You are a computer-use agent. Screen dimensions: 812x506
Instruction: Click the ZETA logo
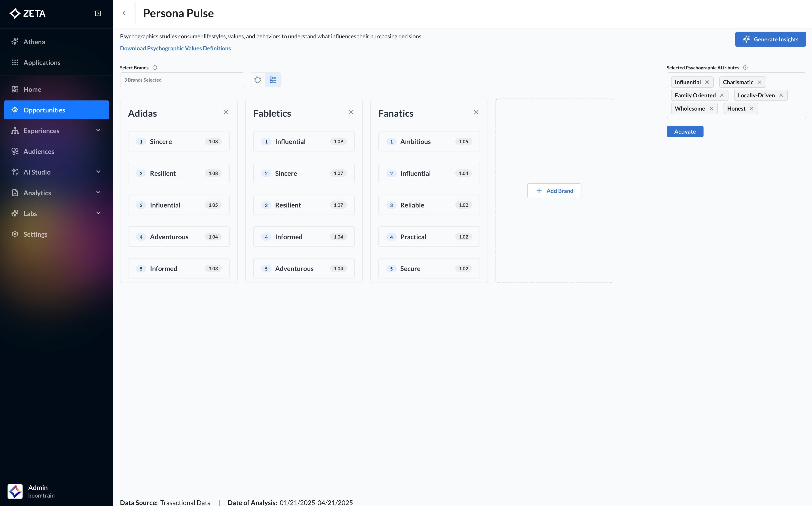28,13
